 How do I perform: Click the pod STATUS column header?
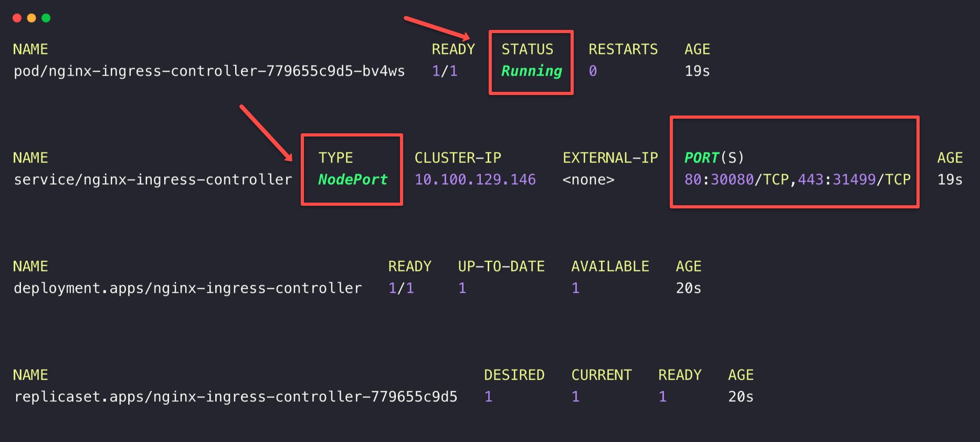coord(528,49)
